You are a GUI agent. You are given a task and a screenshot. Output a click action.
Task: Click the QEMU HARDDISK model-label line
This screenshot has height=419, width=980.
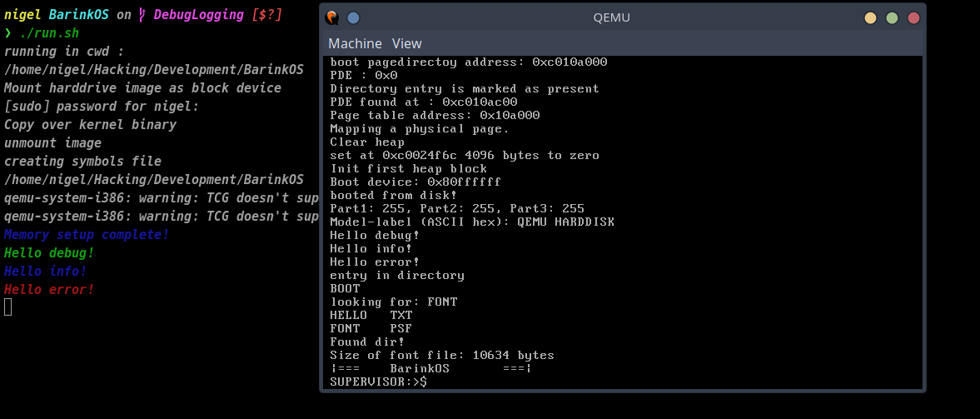(x=472, y=222)
